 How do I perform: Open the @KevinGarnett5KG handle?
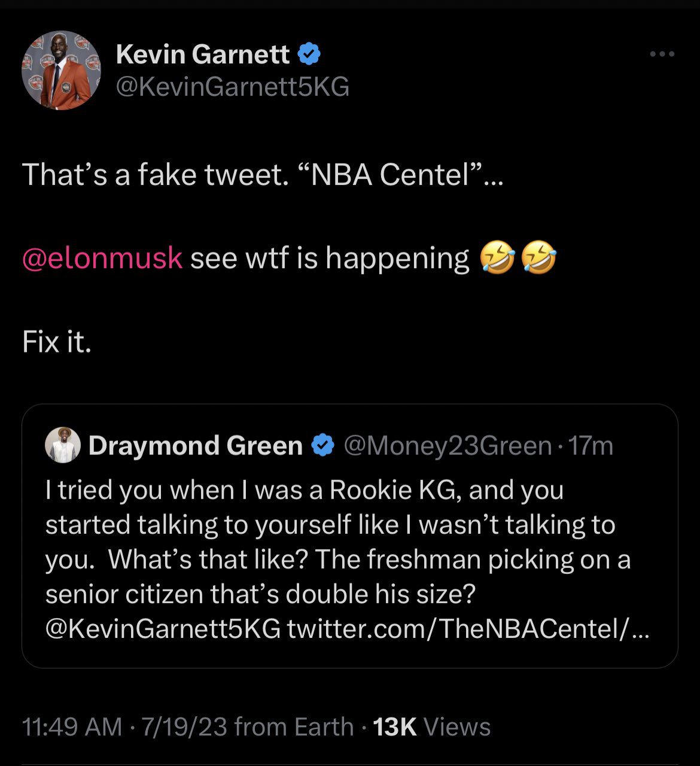pos(232,87)
